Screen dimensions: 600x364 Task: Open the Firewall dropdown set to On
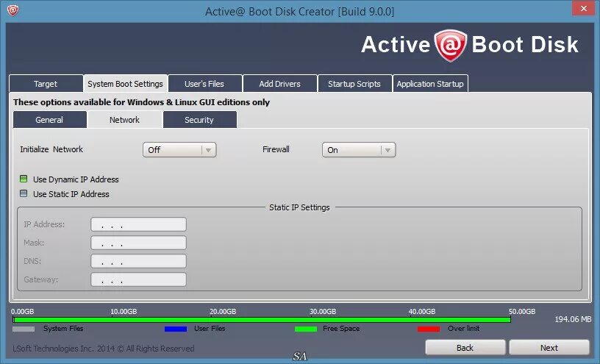pos(359,150)
